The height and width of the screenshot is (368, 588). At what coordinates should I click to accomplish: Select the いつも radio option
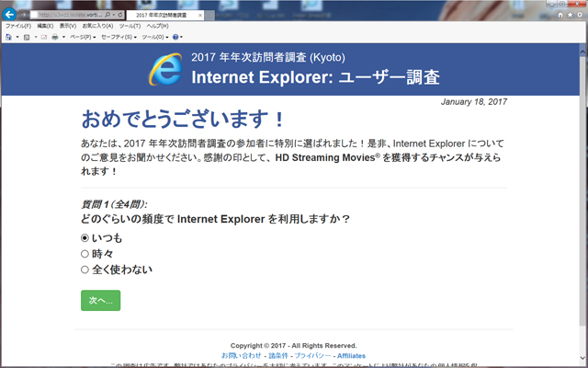(x=85, y=237)
